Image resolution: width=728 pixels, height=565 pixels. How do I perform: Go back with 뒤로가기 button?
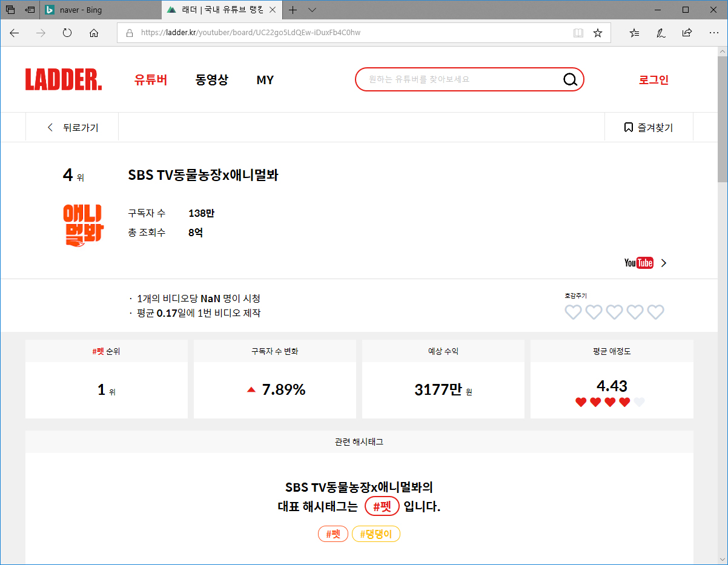72,127
